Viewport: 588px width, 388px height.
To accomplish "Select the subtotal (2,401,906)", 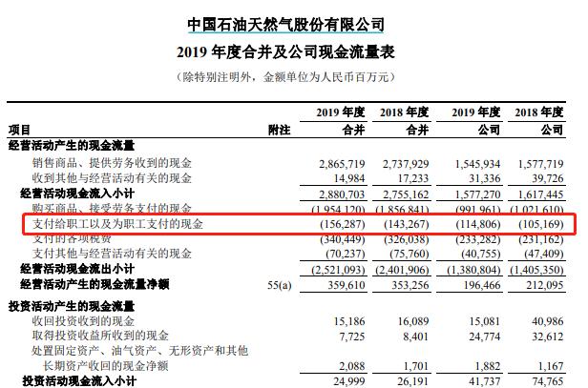I will click(x=402, y=270).
